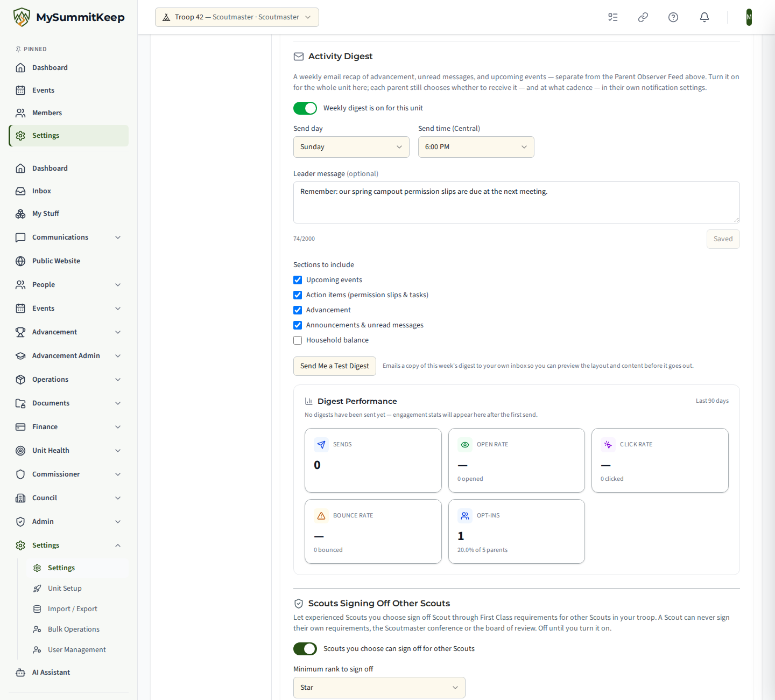Image resolution: width=775 pixels, height=700 pixels.
Task: Click the Saved button
Action: pos(723,239)
